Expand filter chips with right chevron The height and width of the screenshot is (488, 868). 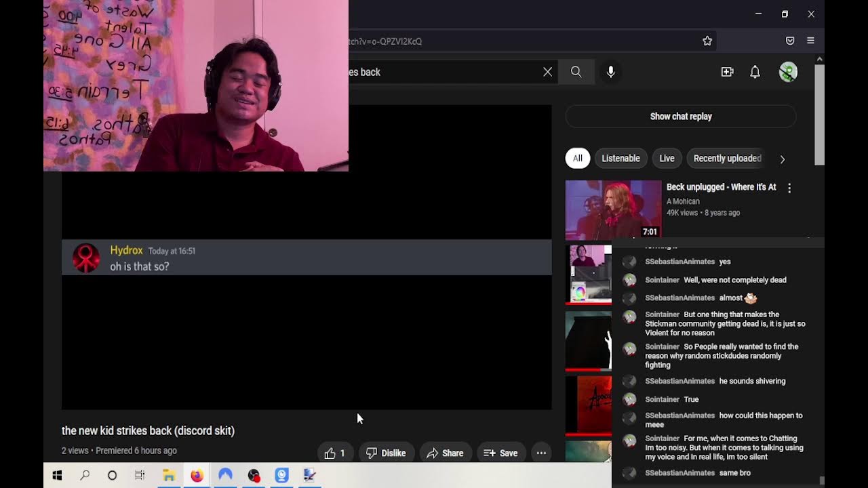click(x=782, y=159)
